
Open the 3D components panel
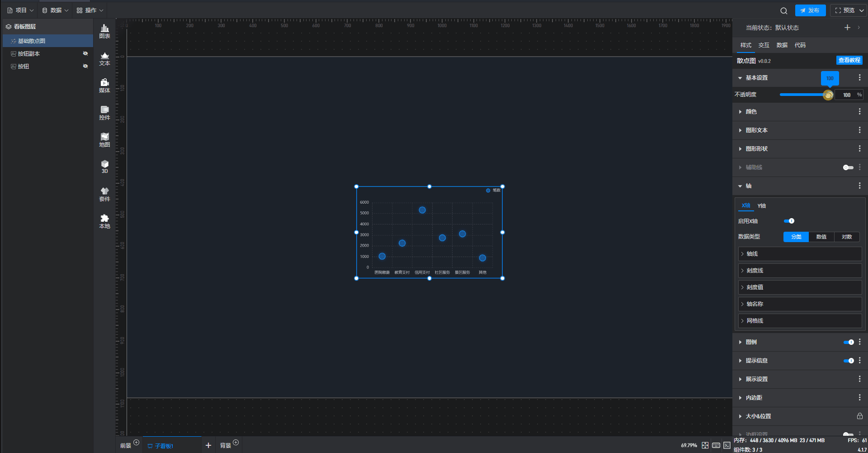(104, 167)
